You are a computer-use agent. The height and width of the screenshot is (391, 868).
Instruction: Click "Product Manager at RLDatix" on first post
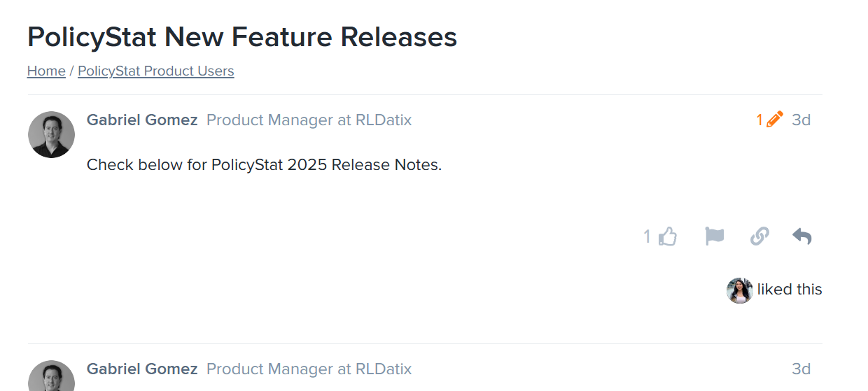[309, 120]
